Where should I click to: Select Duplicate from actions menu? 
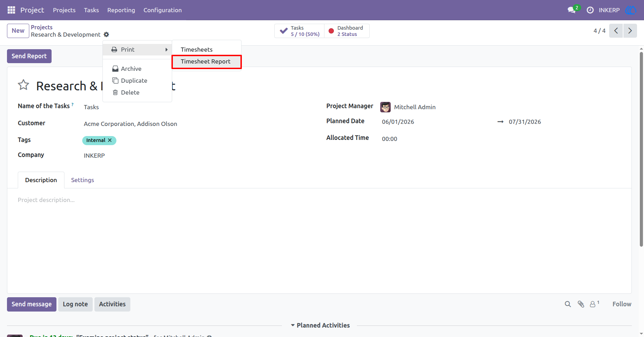[137, 81]
